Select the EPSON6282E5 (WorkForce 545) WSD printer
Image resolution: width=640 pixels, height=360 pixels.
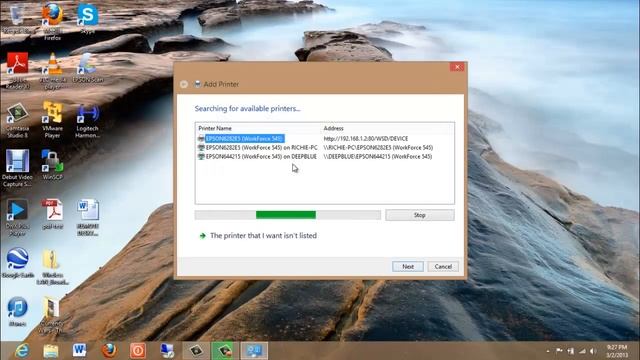pyautogui.click(x=244, y=139)
